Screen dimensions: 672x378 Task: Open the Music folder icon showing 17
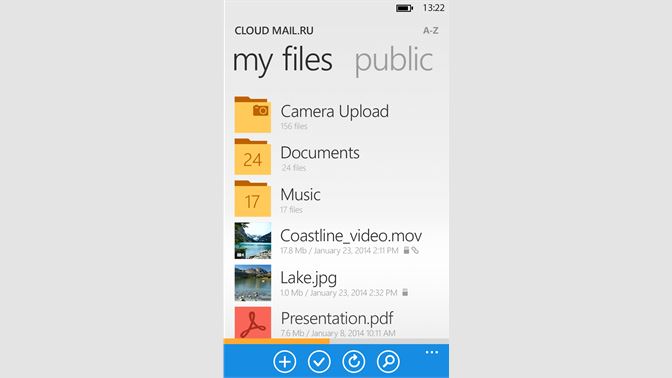tap(253, 198)
